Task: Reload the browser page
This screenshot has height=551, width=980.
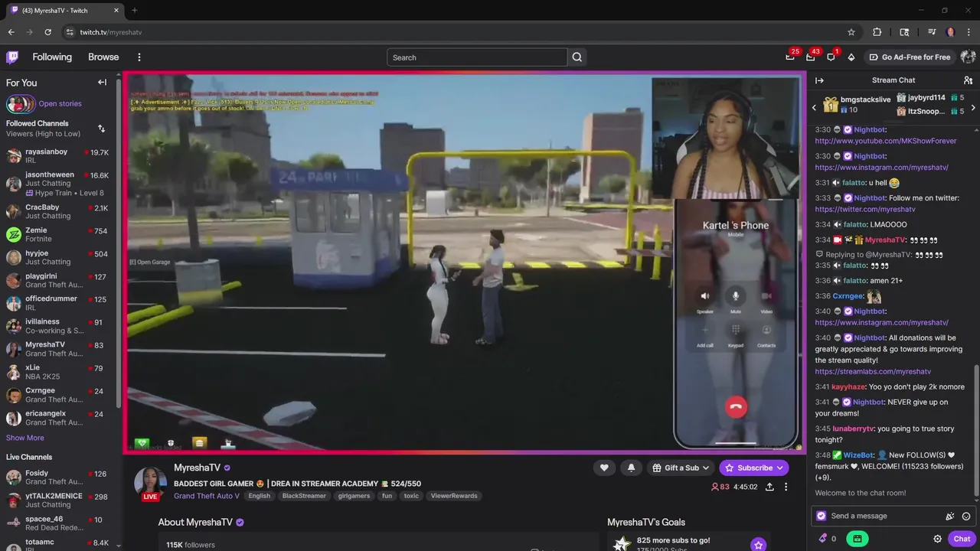Action: (x=47, y=32)
